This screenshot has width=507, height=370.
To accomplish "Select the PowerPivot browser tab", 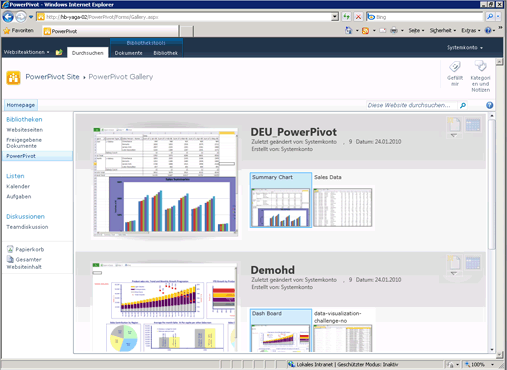I will [111, 31].
